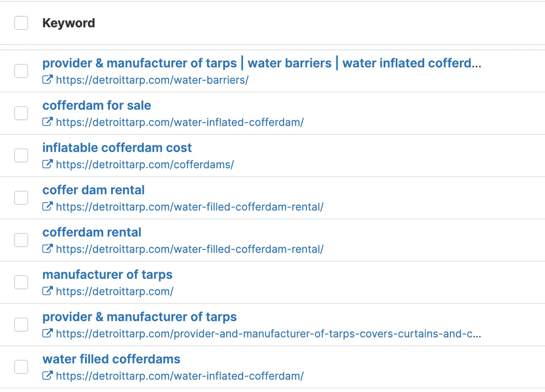Image resolution: width=545 pixels, height=392 pixels.
Task: Open external link icon under 'water filled cofferdams'
Action: click(x=47, y=376)
